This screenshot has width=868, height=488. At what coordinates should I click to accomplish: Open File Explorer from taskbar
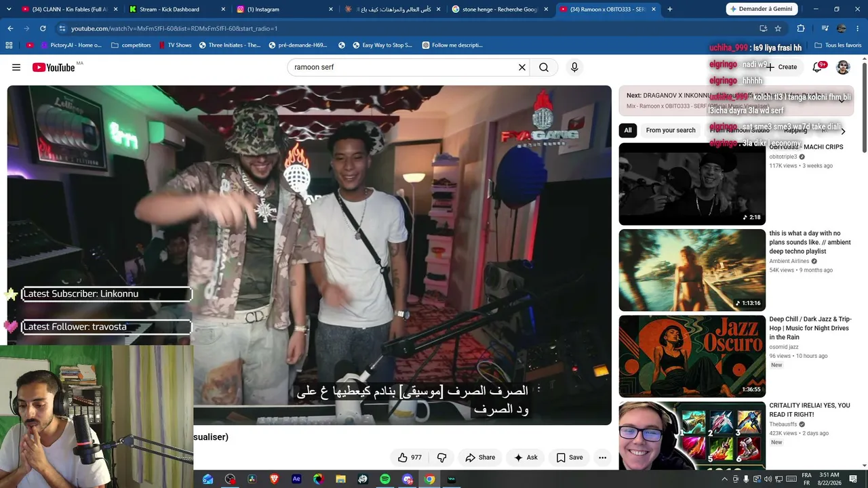click(341, 479)
